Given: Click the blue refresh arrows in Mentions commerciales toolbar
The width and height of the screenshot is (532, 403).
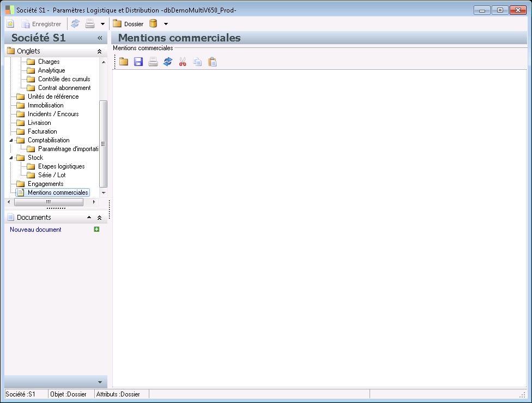Looking at the screenshot, I should pyautogui.click(x=168, y=62).
